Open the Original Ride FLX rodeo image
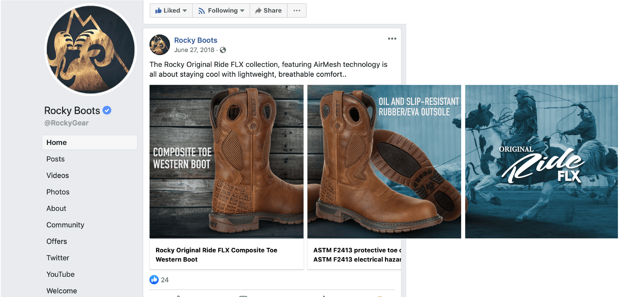The width and height of the screenshot is (644, 297). pyautogui.click(x=541, y=161)
